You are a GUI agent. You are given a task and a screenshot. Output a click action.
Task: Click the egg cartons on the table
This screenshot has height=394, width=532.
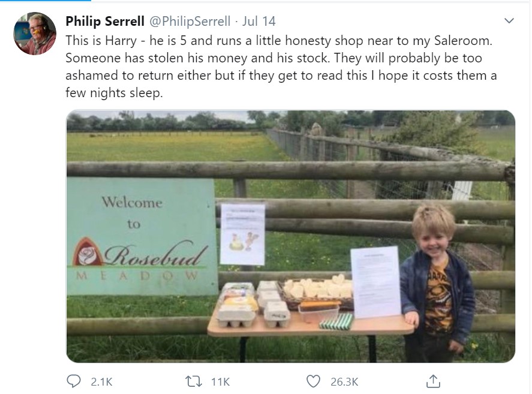tap(253, 305)
